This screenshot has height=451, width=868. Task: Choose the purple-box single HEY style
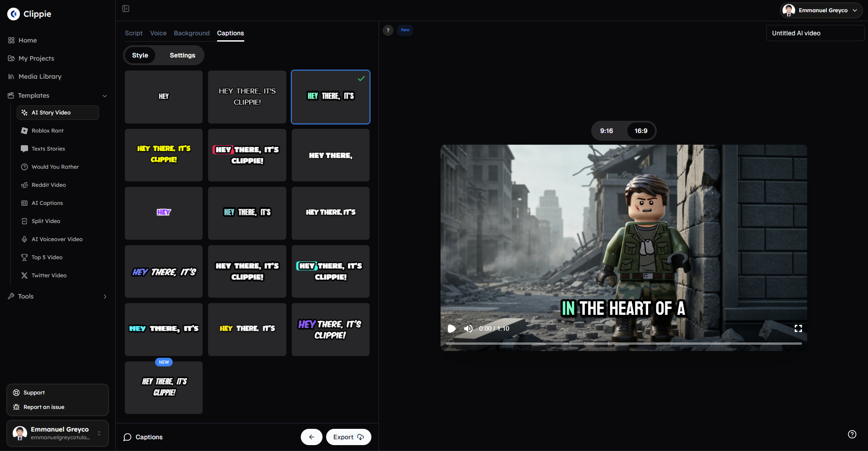[164, 213]
